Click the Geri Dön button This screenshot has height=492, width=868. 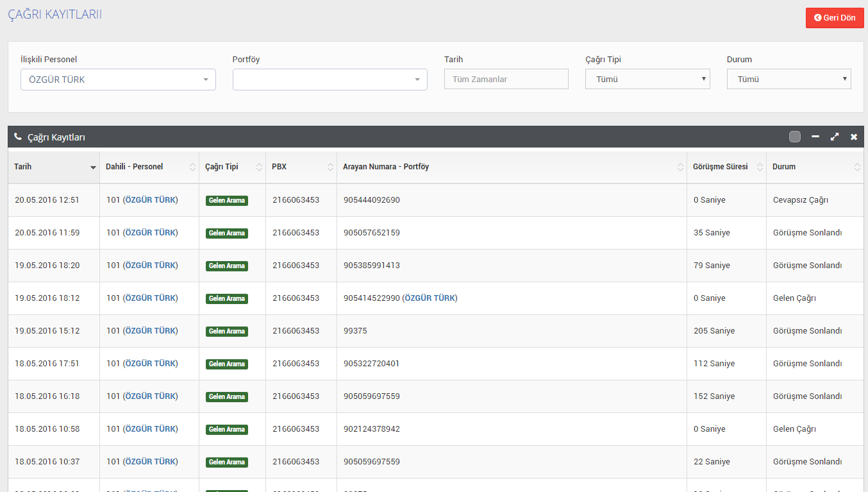coord(835,18)
